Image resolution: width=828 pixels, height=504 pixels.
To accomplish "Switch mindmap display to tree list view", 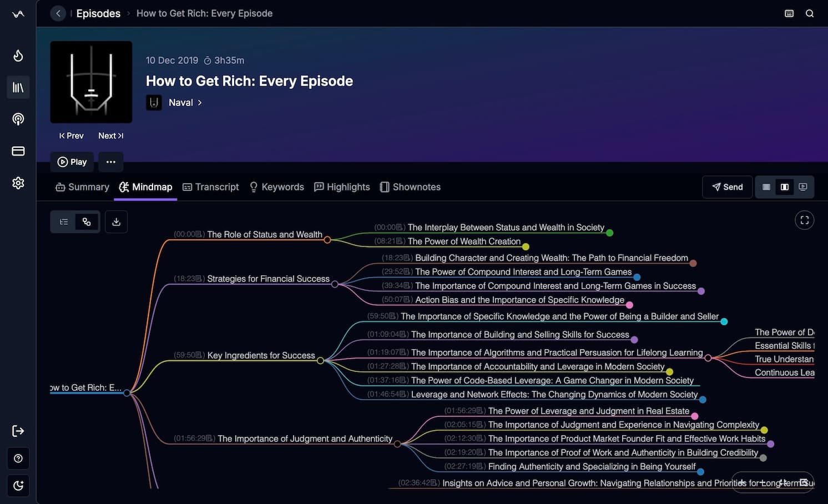I will (64, 221).
